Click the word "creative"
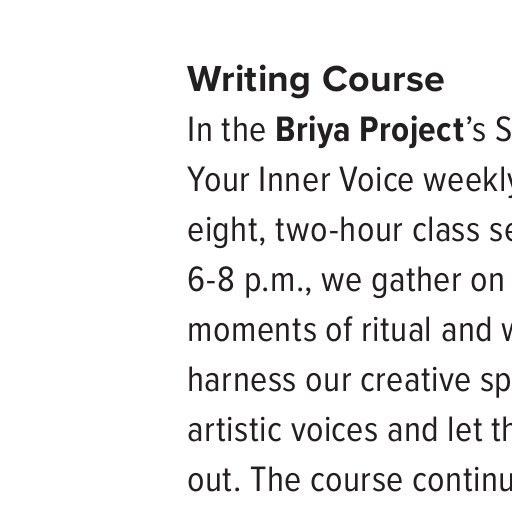 (416, 380)
